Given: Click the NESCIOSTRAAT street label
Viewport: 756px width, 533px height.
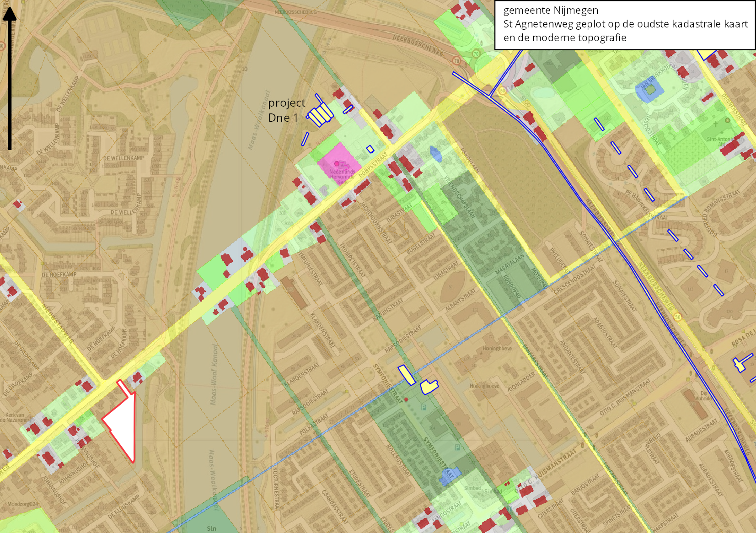Looking at the screenshot, I should 651,130.
